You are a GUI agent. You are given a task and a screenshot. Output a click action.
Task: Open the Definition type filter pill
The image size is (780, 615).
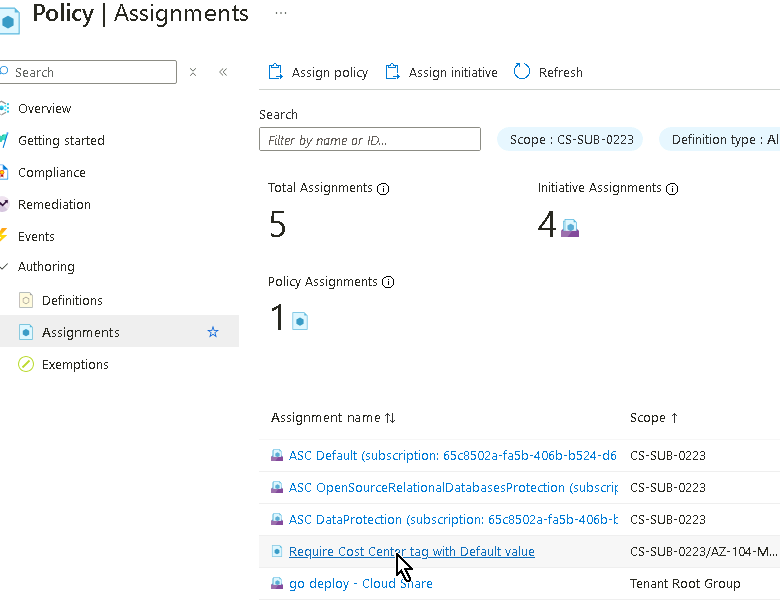click(720, 139)
